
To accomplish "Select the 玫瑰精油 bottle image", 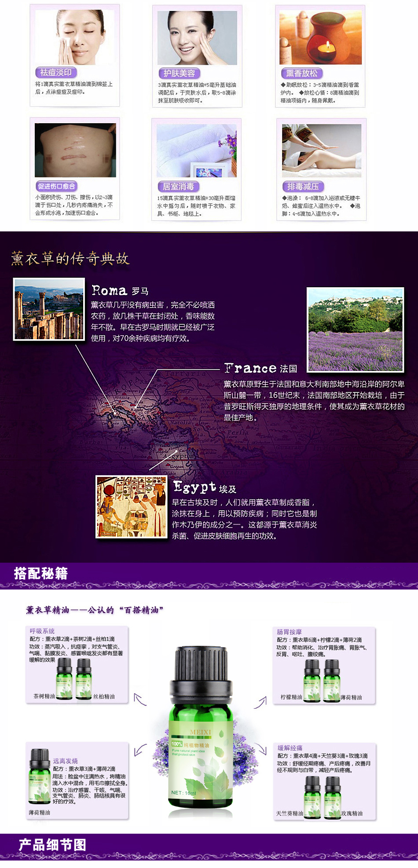I will pos(333,797).
